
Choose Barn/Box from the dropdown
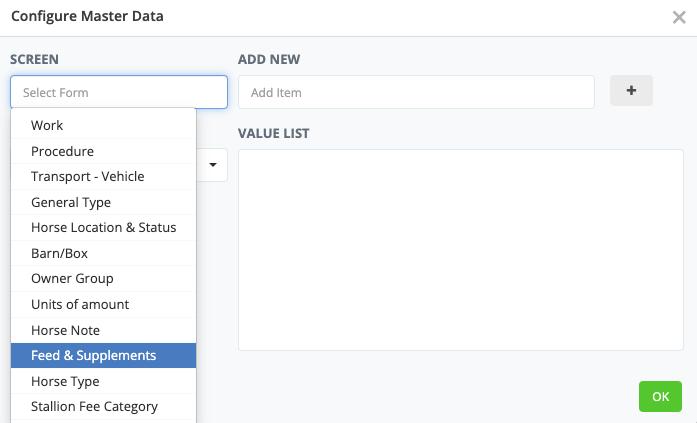[59, 253]
